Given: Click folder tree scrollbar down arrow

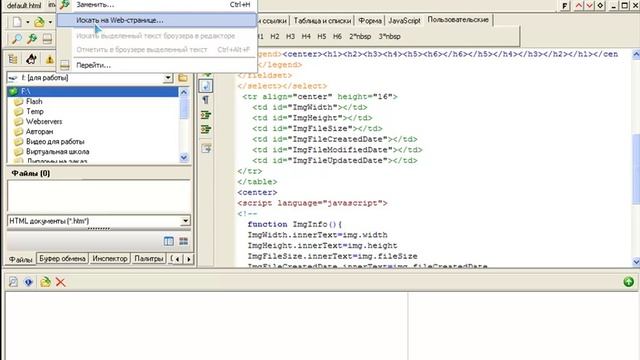Looking at the screenshot, I should (184, 157).
